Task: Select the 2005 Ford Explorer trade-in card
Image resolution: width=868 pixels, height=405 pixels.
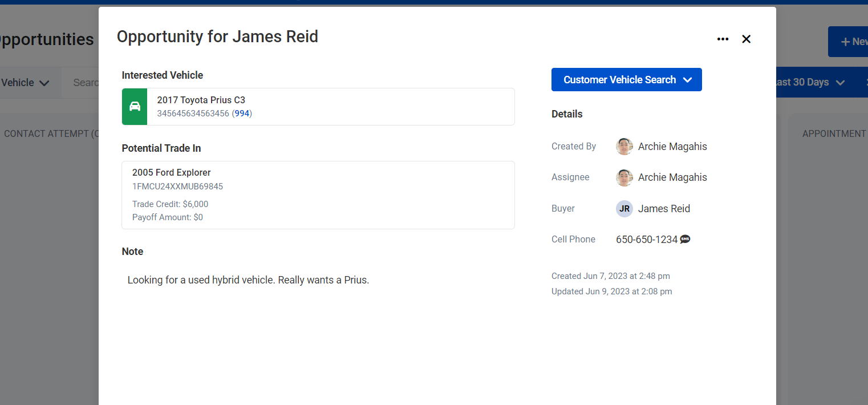Action: tap(318, 195)
